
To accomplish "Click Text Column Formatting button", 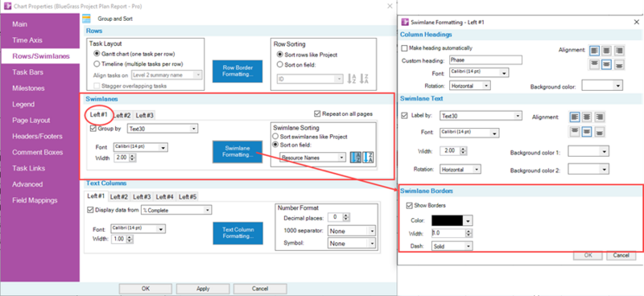I will tap(237, 233).
